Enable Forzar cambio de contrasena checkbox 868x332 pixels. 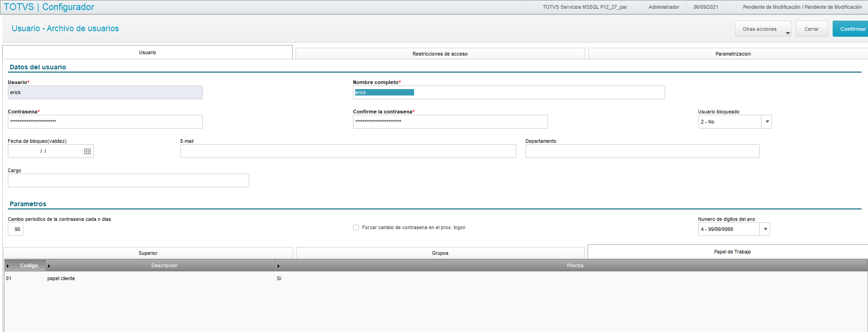tap(356, 228)
